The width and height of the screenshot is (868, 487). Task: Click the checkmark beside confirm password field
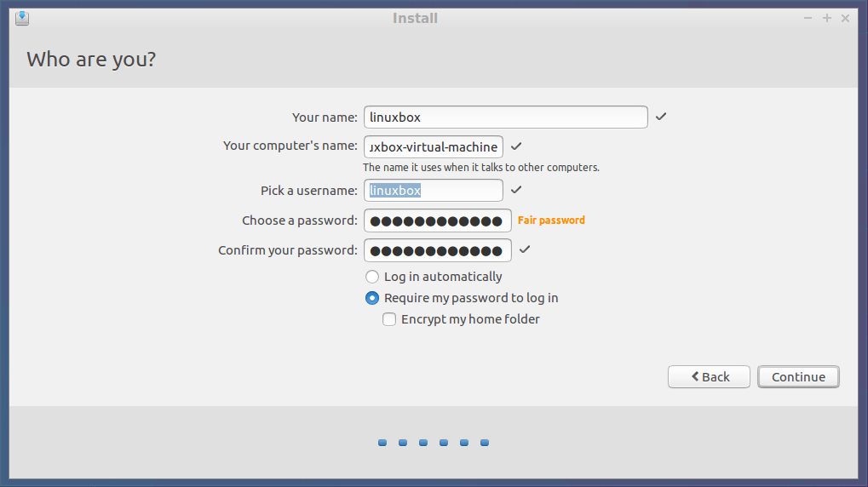tap(525, 249)
